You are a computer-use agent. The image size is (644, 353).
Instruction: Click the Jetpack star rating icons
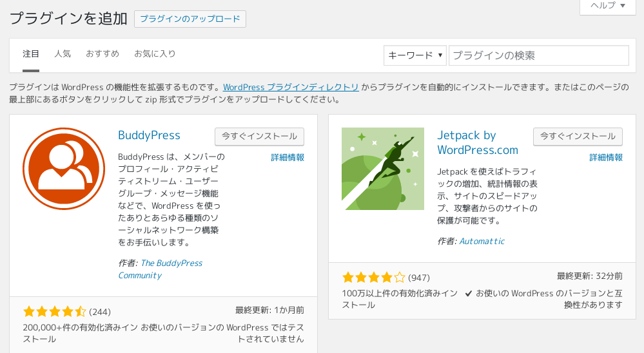pos(374,278)
